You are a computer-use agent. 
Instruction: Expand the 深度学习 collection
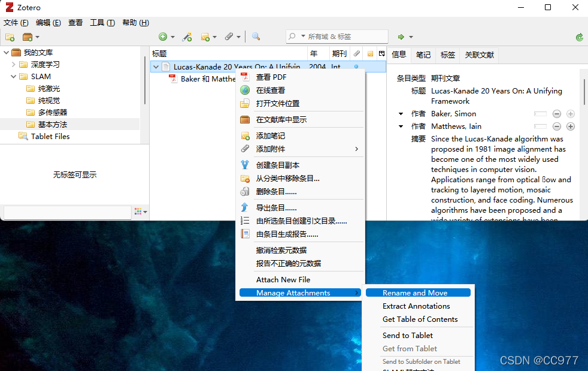[x=14, y=65]
